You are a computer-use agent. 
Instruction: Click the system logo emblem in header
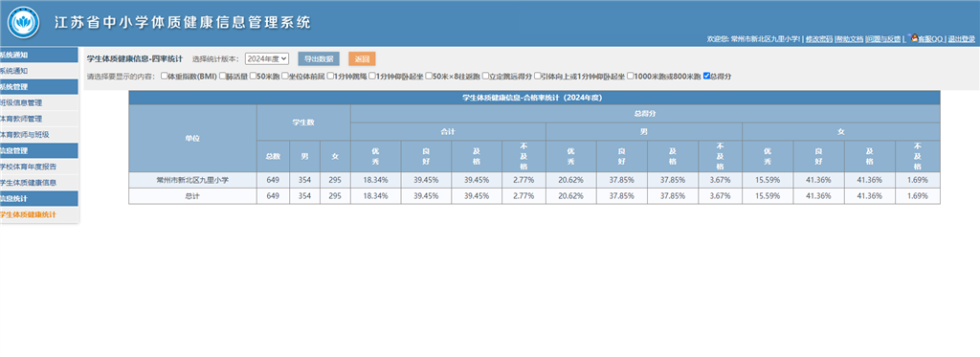[24, 23]
